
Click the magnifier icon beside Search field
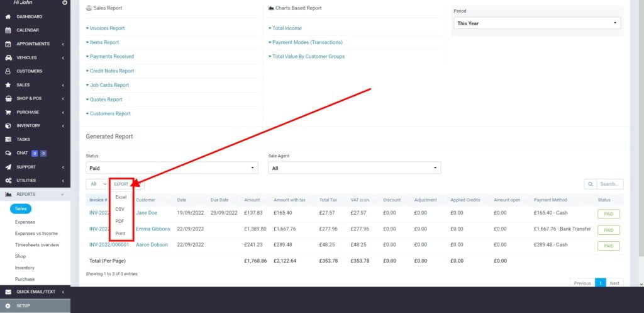pyautogui.click(x=590, y=185)
